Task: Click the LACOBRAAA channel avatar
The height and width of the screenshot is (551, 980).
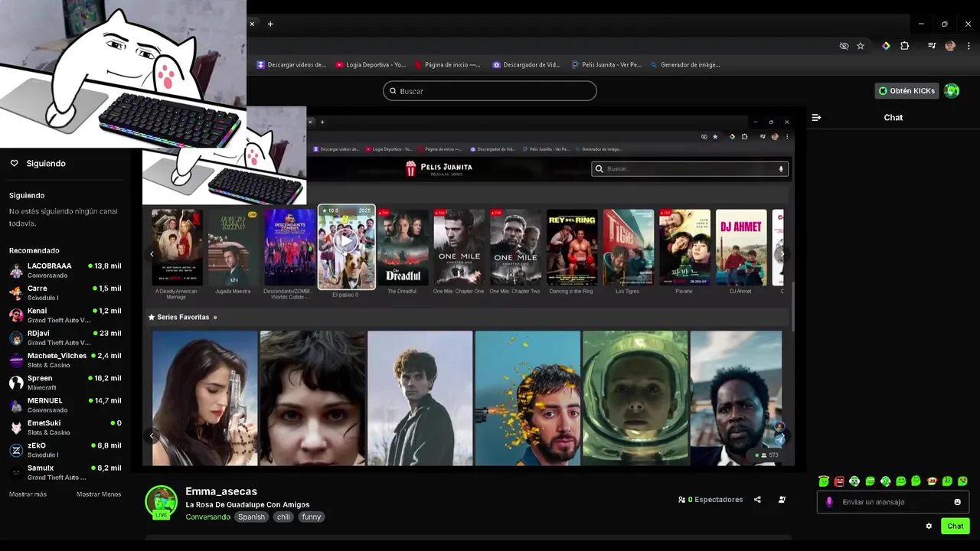Action: click(x=16, y=270)
